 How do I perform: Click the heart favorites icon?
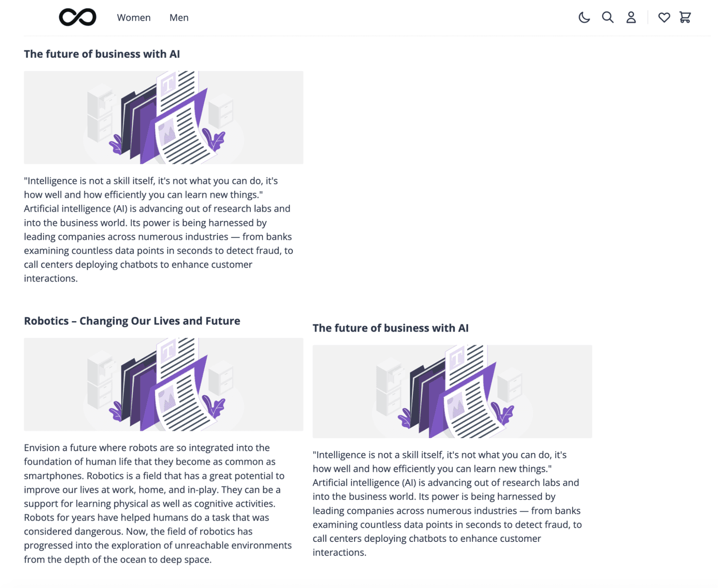(x=664, y=17)
